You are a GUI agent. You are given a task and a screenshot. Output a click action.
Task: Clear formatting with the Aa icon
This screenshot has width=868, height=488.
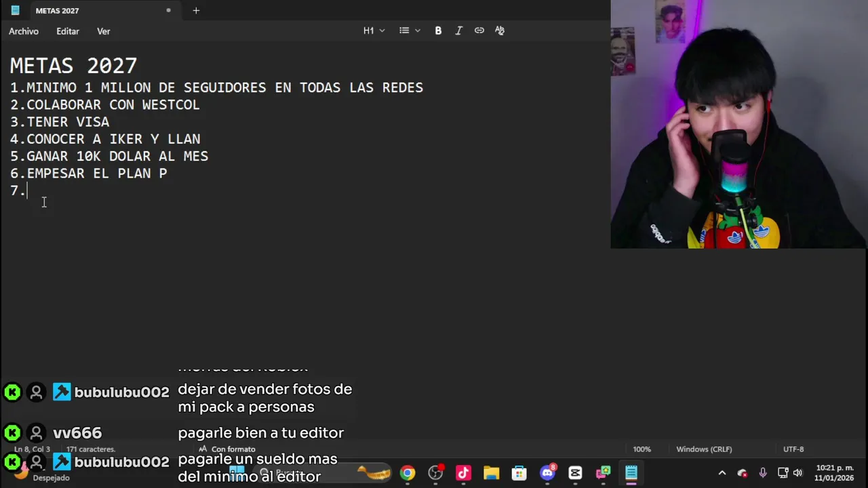pyautogui.click(x=500, y=30)
